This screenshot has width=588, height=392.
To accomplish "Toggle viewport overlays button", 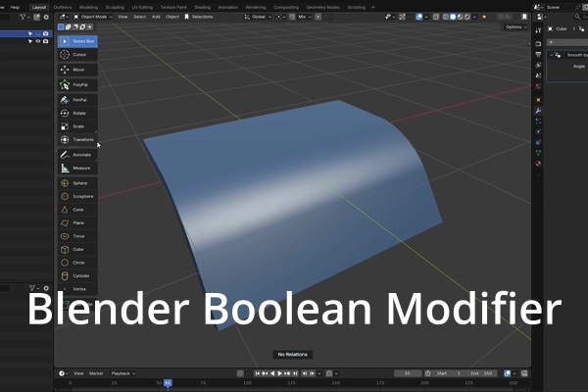I will tap(419, 17).
